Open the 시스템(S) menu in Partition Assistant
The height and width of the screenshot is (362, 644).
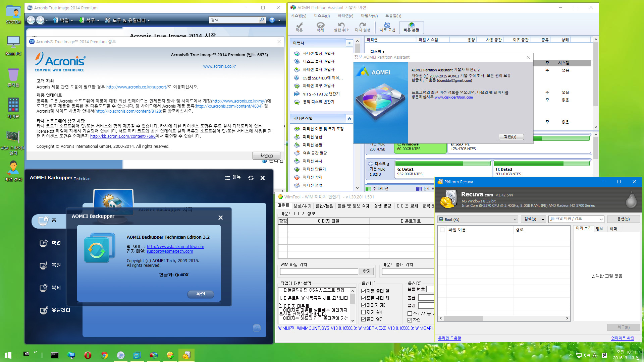coord(299,16)
